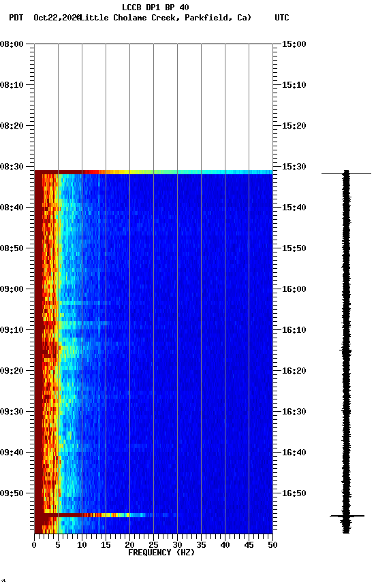Viewport: 376px width, 588px height.
Task: Click the seismogram waveform trace on the right
Action: 346,352
